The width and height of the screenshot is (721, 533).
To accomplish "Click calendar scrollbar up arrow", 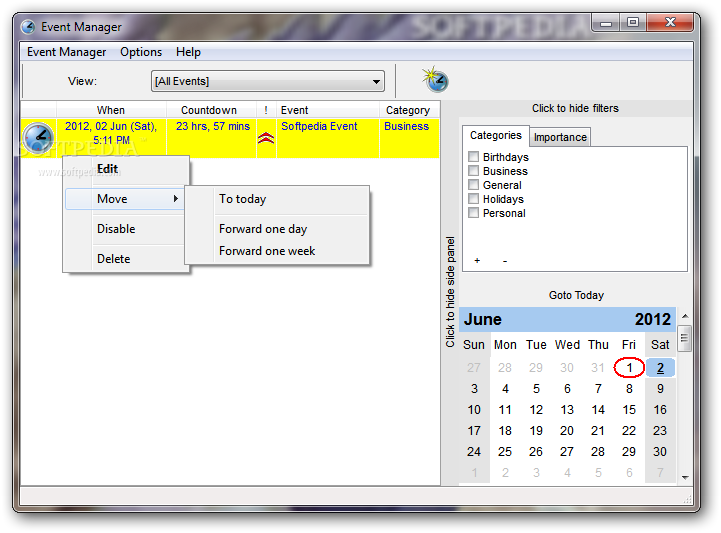I will tap(685, 316).
